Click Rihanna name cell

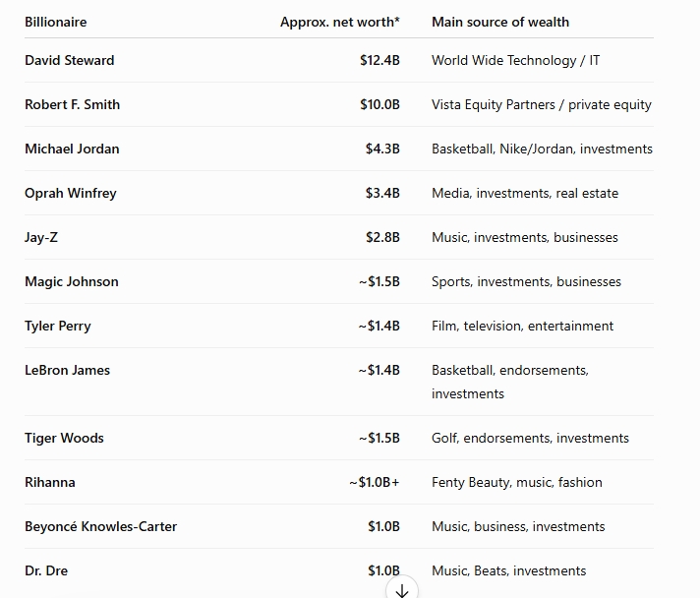[50, 482]
